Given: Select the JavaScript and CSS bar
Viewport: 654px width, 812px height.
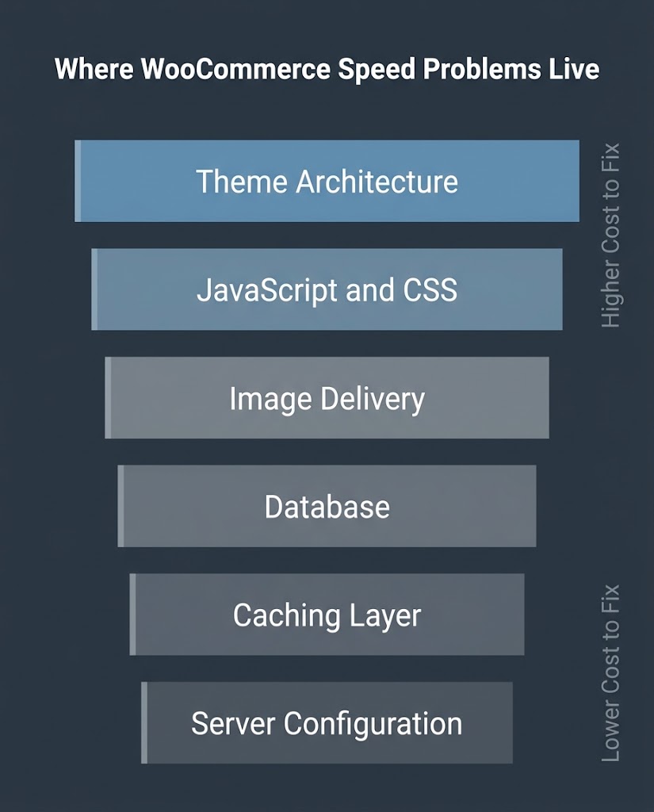Looking at the screenshot, I should (x=327, y=289).
